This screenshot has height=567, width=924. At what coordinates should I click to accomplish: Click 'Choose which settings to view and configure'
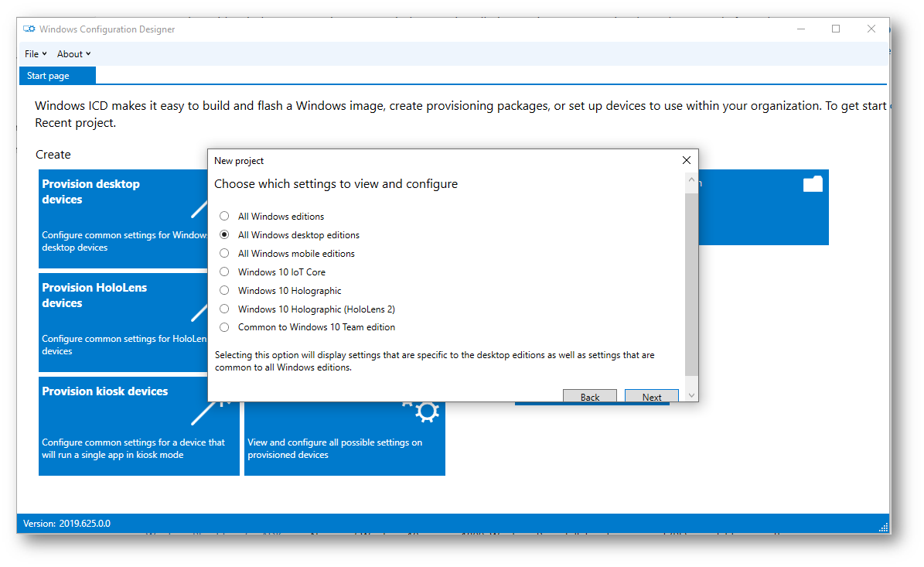tap(336, 184)
